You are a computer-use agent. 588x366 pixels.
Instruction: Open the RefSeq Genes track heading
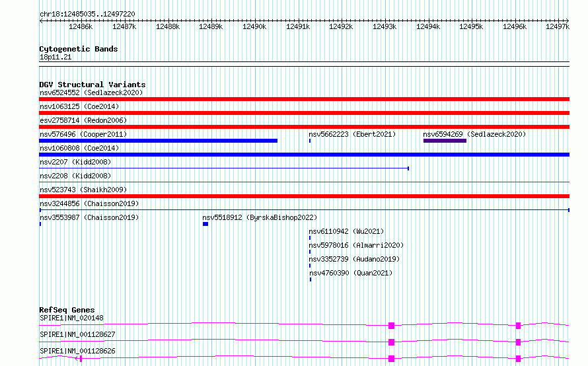pos(67,310)
